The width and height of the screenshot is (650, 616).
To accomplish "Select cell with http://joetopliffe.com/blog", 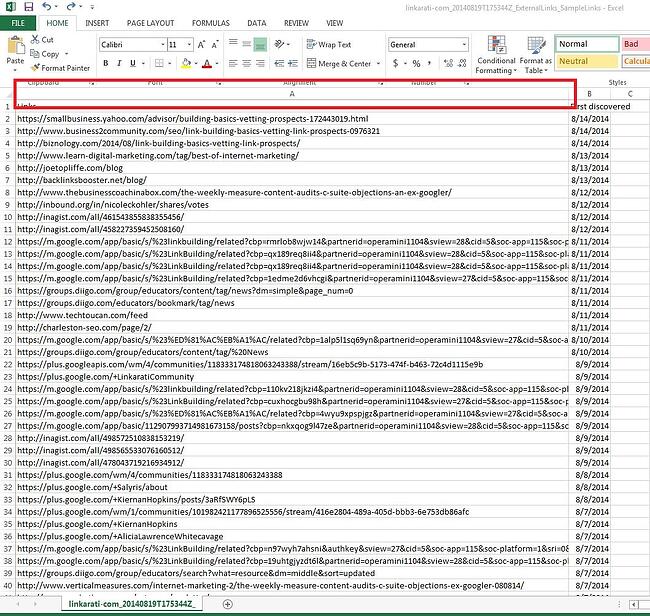I will click(292, 168).
